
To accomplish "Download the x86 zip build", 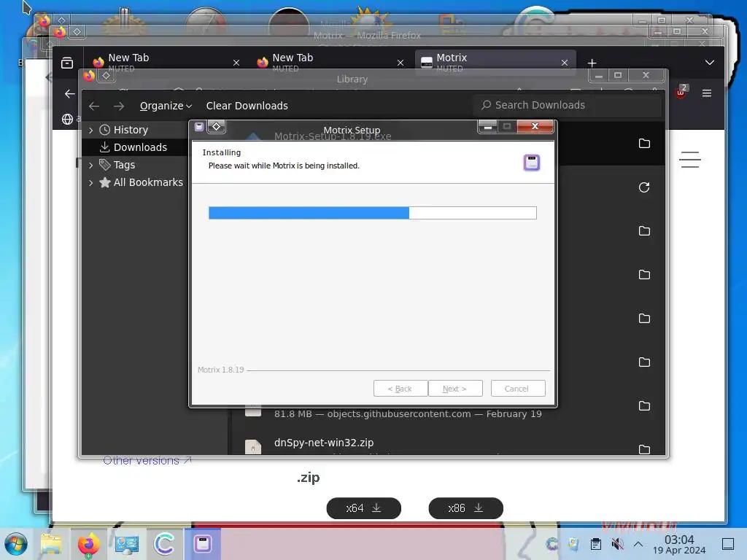I will click(465, 508).
